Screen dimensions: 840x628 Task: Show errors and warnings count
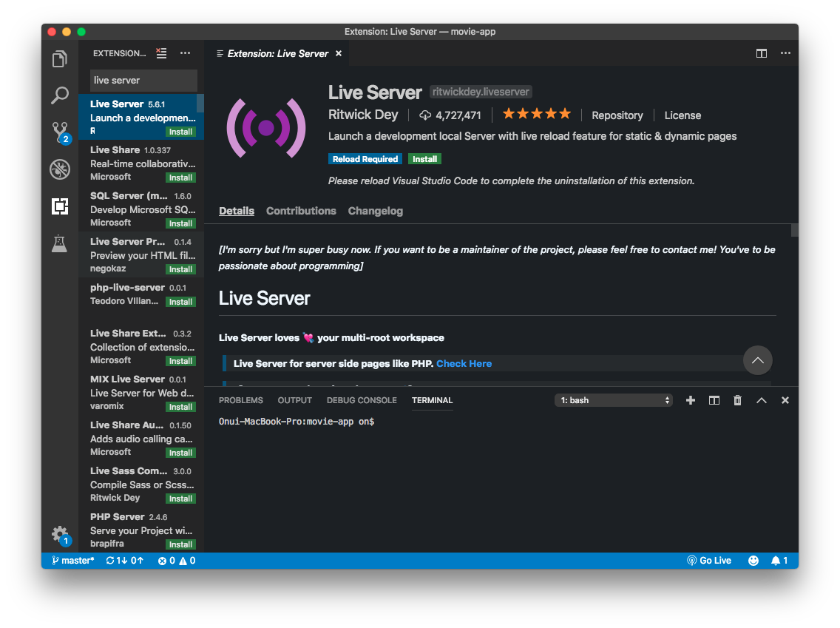[x=177, y=561]
